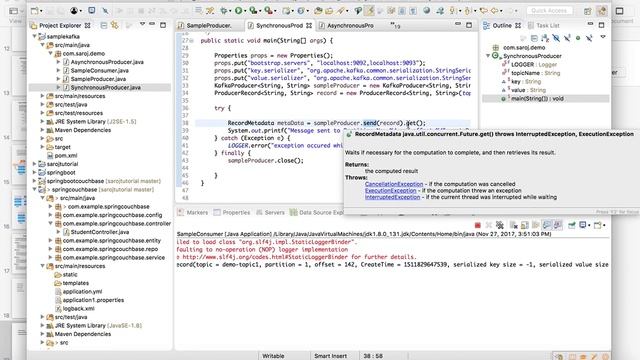Image resolution: width=640 pixels, height=360 pixels.
Task: Close the SynchronousProd editor tab
Action: 309,25
